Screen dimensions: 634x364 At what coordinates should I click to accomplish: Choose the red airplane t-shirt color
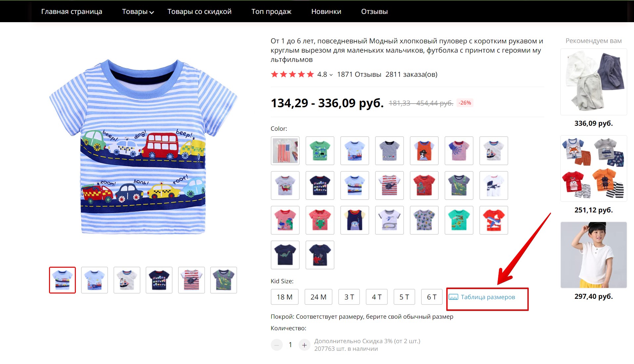point(493,220)
